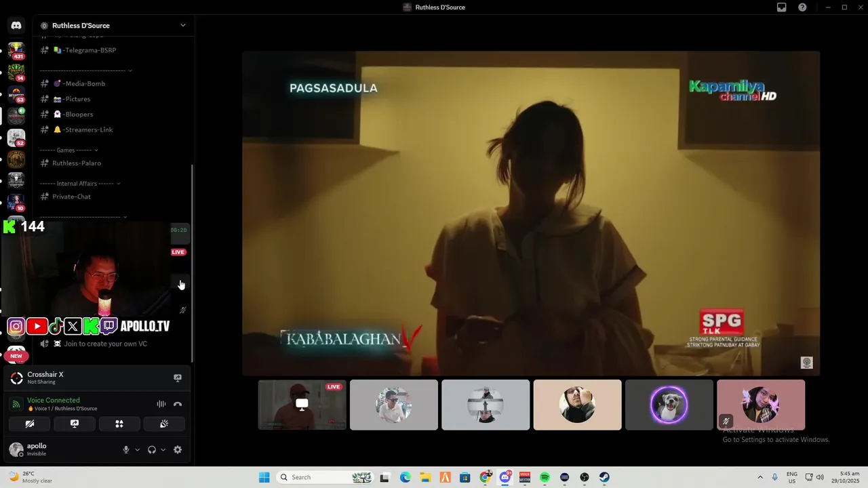Select pink muted participant tile
Screen dimensions: 868x488
761,405
